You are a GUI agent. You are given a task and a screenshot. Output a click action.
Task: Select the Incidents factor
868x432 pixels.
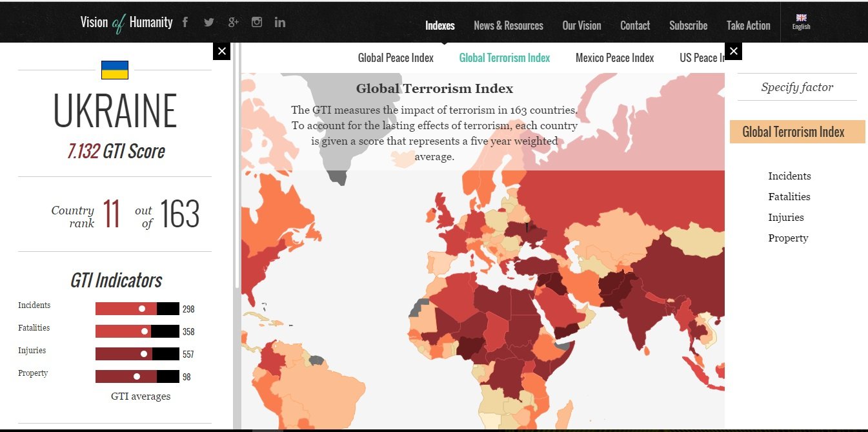[x=789, y=176]
